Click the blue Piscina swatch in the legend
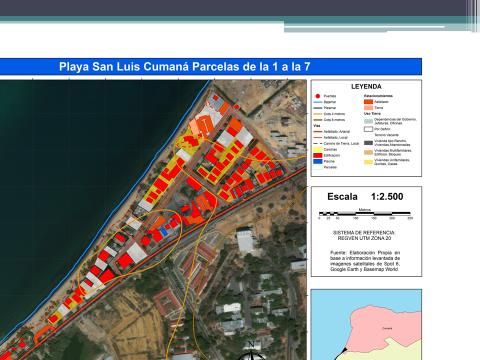The image size is (480, 360). click(x=318, y=161)
